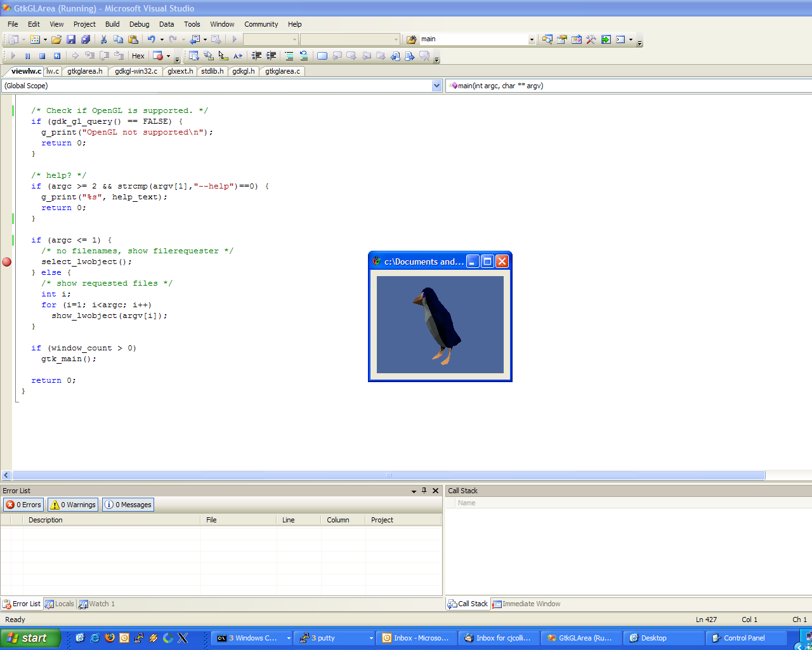Open the Debug menu
The width and height of the screenshot is (812, 650).
tap(139, 24)
